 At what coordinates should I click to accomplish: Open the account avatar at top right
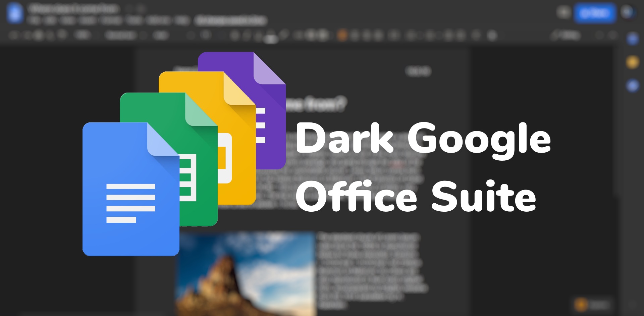click(627, 13)
